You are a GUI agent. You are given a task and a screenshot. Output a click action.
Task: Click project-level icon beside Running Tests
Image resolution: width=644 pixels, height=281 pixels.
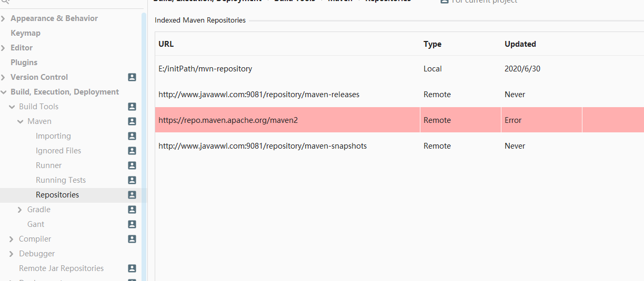click(x=132, y=180)
